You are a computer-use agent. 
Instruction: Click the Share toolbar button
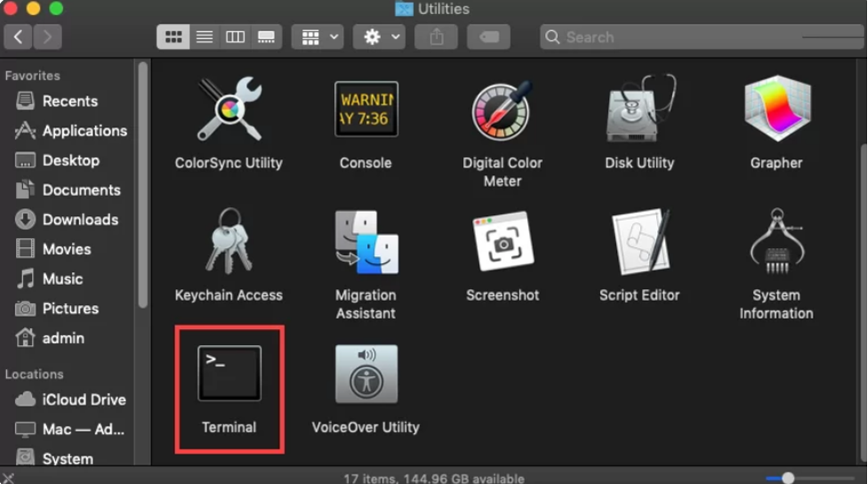coord(436,37)
